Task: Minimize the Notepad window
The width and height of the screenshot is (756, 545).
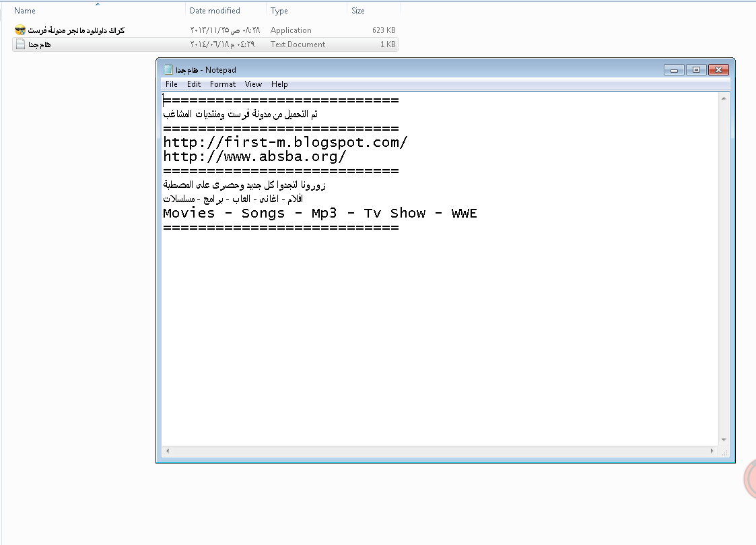Action: (674, 70)
